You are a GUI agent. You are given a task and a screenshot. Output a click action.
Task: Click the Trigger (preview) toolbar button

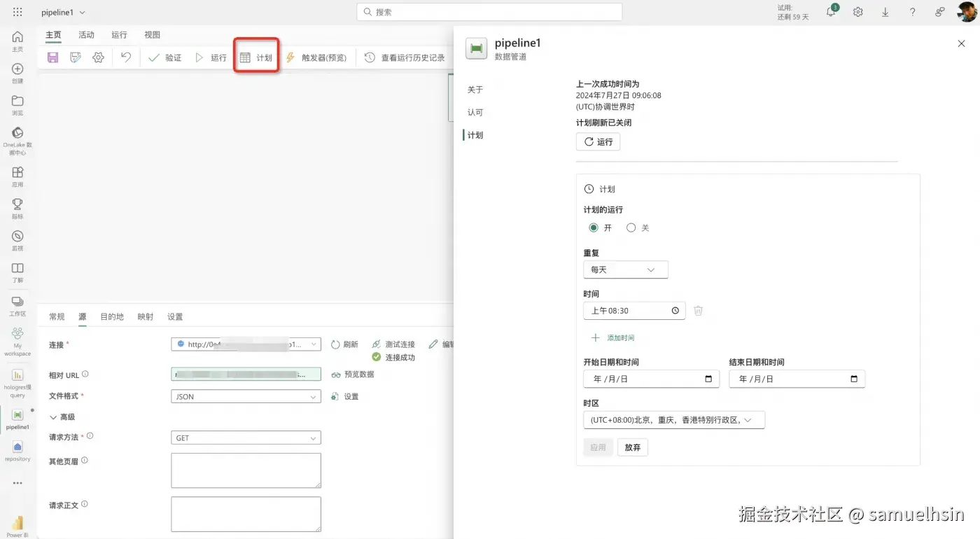pyautogui.click(x=316, y=57)
